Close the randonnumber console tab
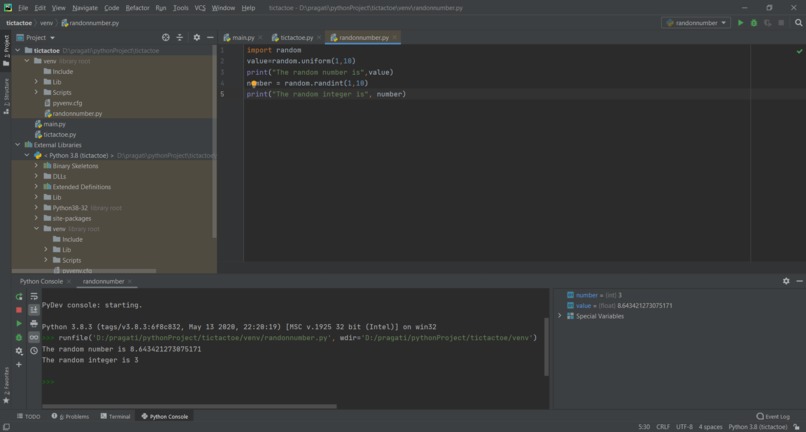This screenshot has height=432, width=806. 130,281
